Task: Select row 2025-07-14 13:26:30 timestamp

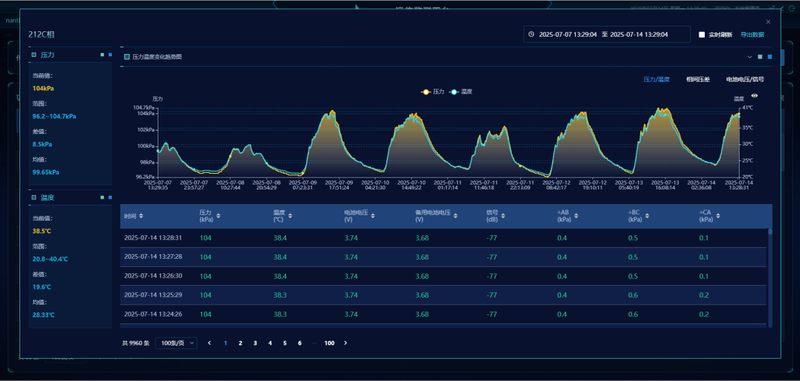Action: coord(153,276)
